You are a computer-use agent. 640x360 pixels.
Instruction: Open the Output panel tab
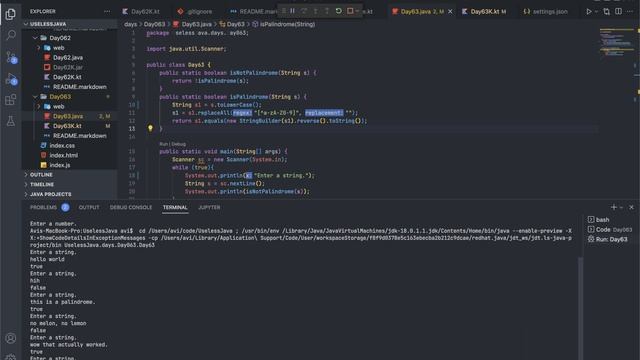[89, 207]
